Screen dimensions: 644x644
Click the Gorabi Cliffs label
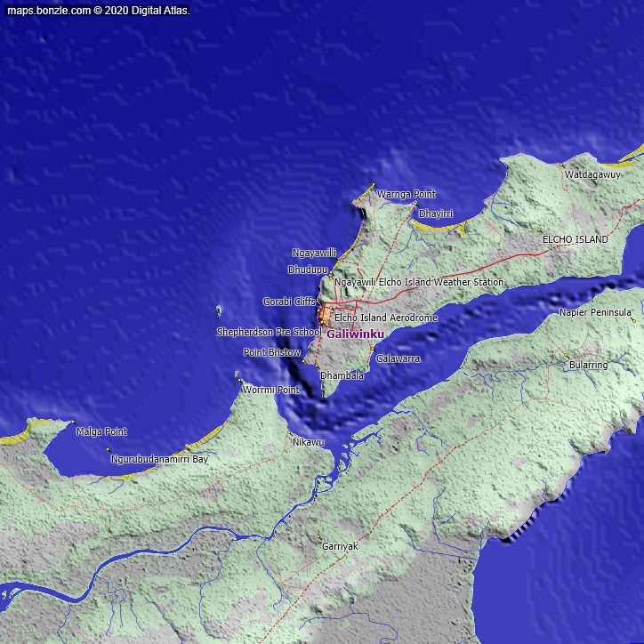pyautogui.click(x=289, y=302)
